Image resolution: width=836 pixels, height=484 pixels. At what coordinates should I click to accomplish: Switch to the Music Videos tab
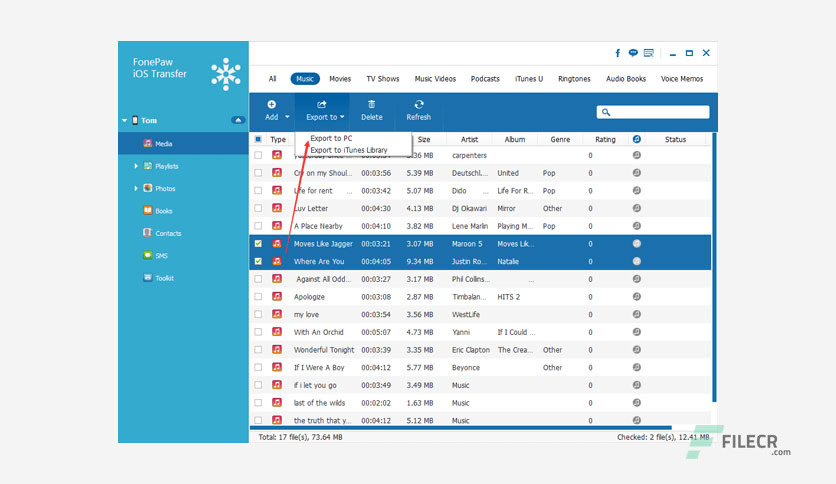(435, 78)
